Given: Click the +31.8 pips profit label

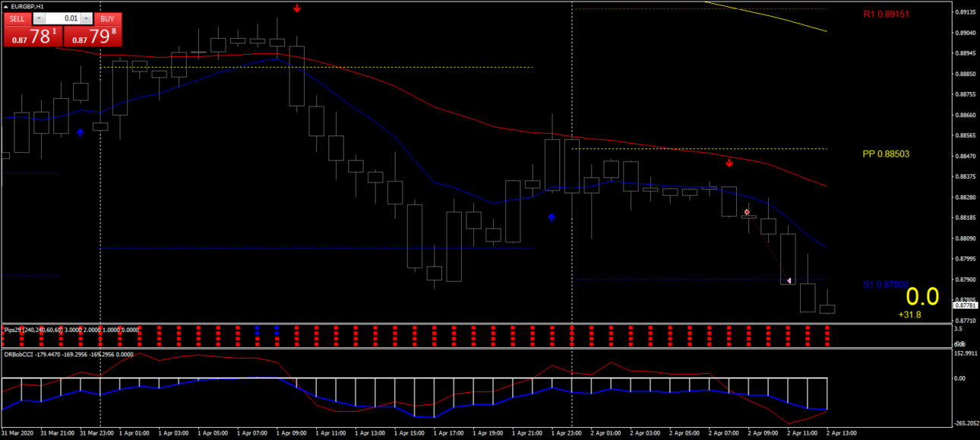Looking at the screenshot, I should click(909, 315).
